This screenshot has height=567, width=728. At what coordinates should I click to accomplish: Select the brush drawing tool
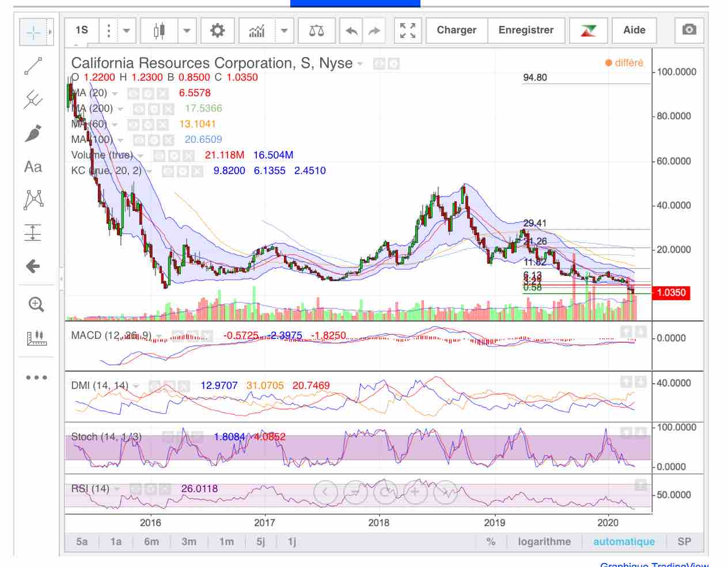33,133
